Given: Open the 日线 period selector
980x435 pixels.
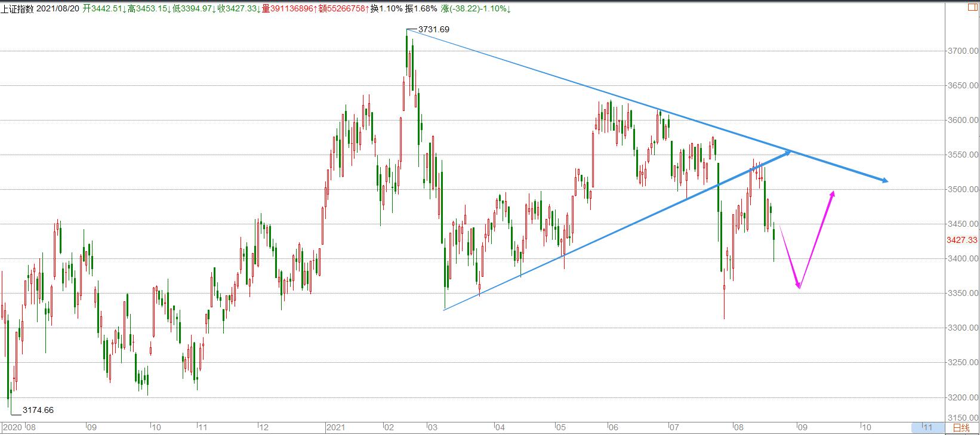Looking at the screenshot, I should coord(961,427).
